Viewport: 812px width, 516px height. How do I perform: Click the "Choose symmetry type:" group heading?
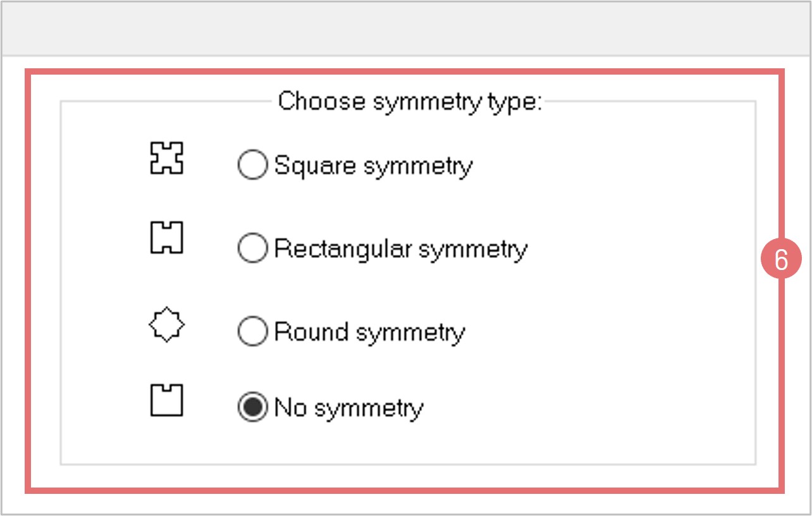coord(410,101)
